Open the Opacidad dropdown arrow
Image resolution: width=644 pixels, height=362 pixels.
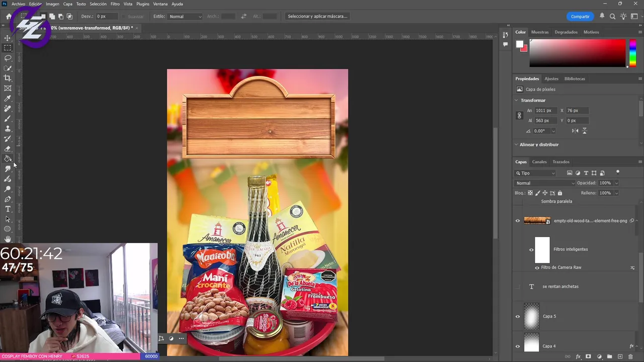pyautogui.click(x=616, y=183)
